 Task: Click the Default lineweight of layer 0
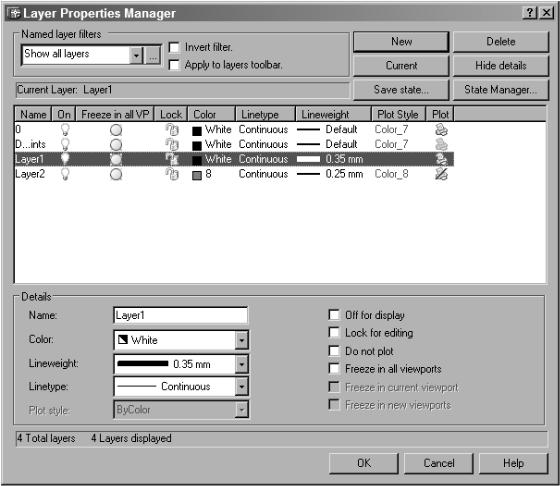341,129
